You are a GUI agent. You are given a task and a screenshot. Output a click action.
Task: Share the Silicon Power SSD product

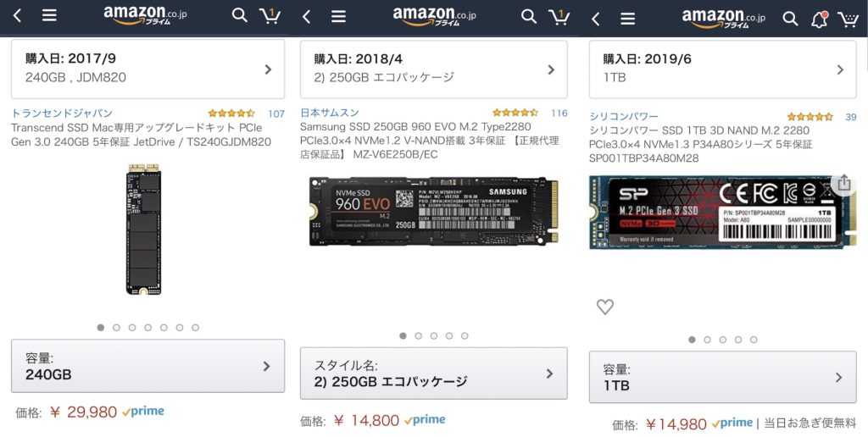pyautogui.click(x=843, y=183)
